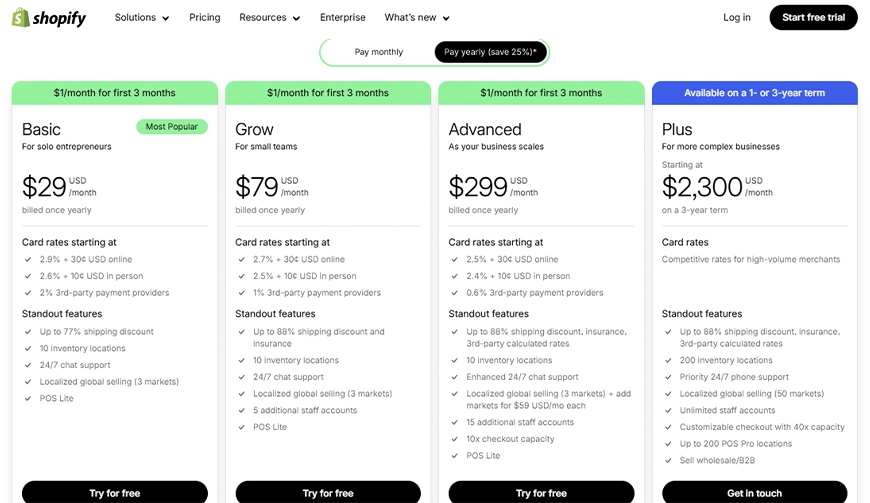
Task: Go to Enterprise in navigation
Action: (342, 18)
